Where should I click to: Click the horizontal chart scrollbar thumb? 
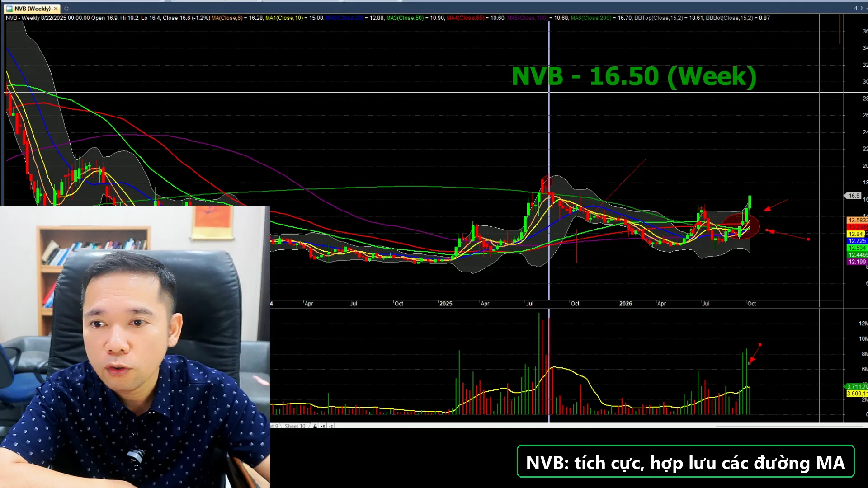click(789, 426)
